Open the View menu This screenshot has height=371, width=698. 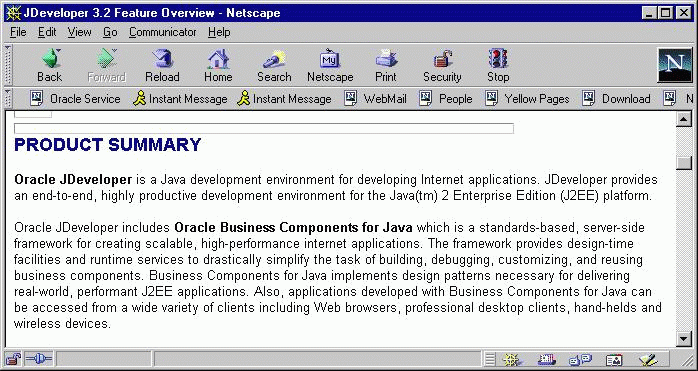[x=79, y=32]
